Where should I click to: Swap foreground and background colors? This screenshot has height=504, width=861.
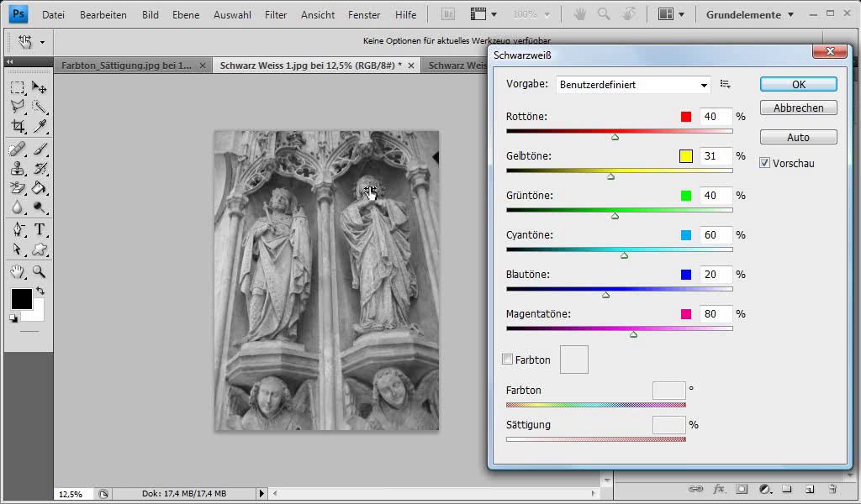[40, 291]
